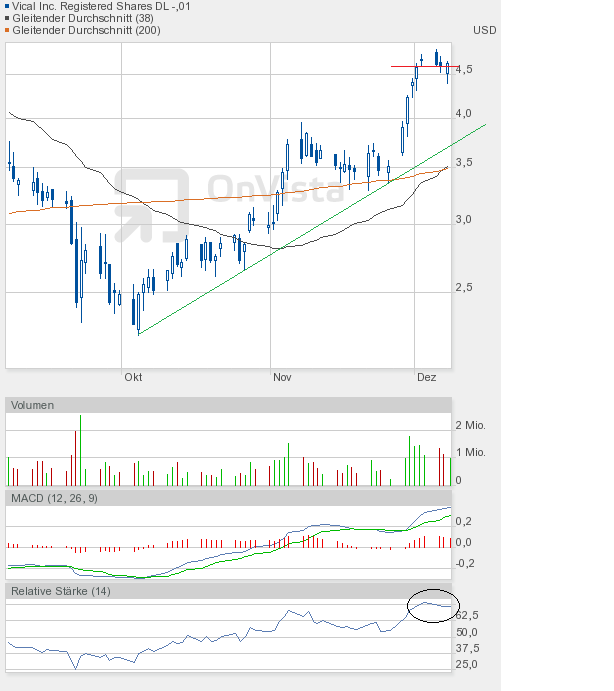Viewport: 614px width, 691px height.
Task: Click the Dez month axis label
Action: [x=427, y=377]
